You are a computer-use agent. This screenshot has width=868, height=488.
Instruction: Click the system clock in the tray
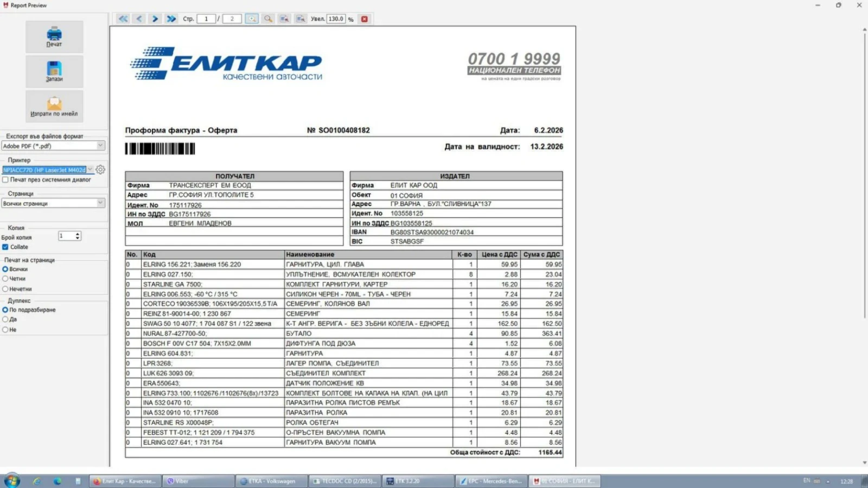[x=846, y=481]
